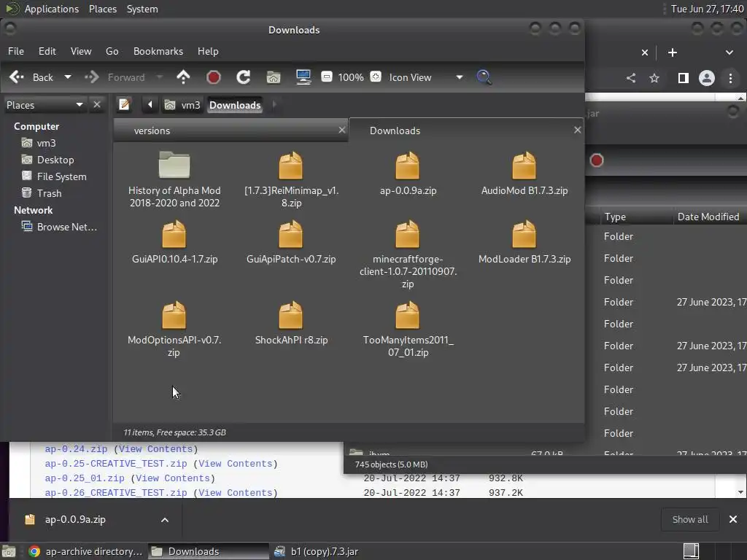
Task: Select the [1.7.3]ReiMinimap_v1.8.zip archive
Action: pos(291,179)
